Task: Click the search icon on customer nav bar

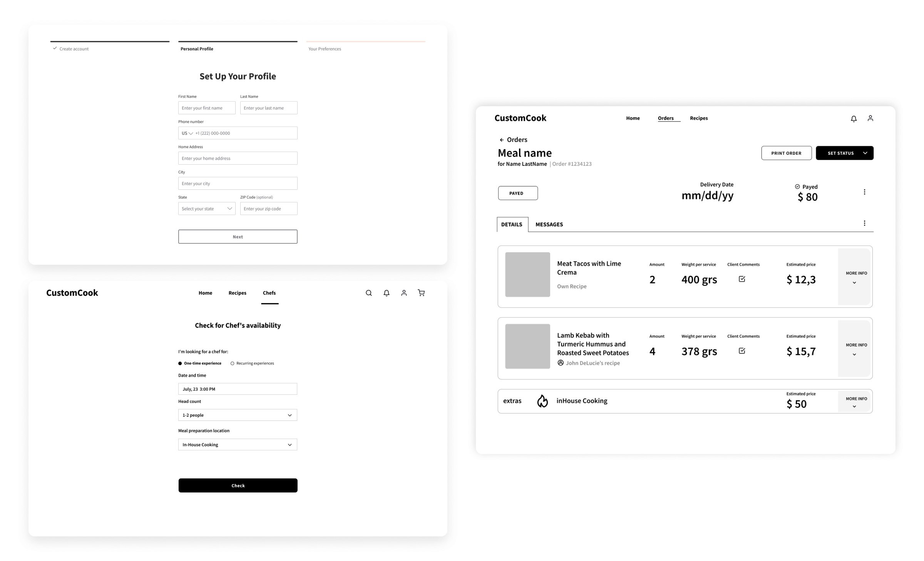Action: (368, 293)
